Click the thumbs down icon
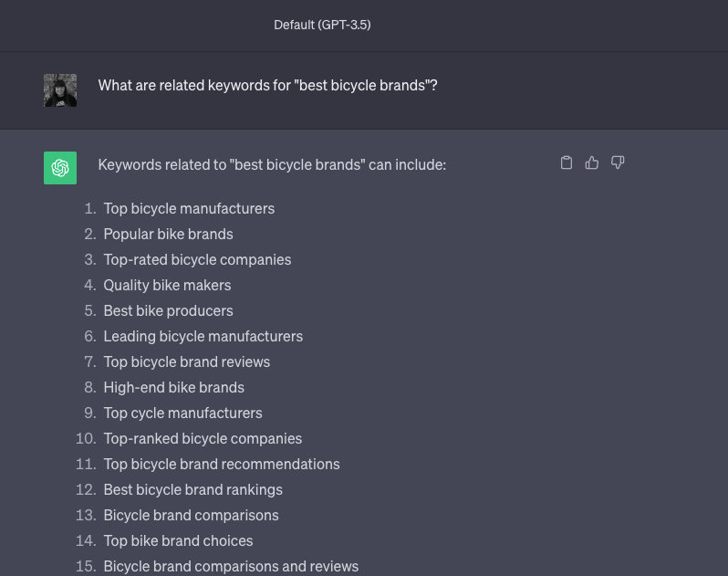This screenshot has width=728, height=576. (x=618, y=162)
